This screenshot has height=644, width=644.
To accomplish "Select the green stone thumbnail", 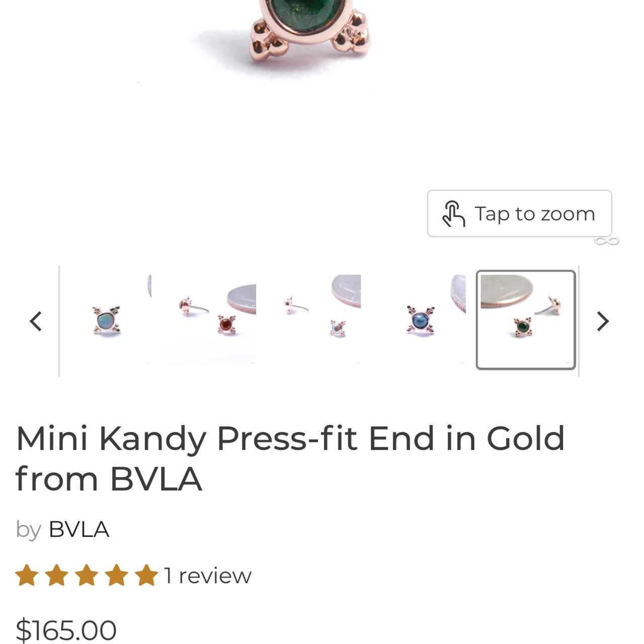I will pos(526,320).
